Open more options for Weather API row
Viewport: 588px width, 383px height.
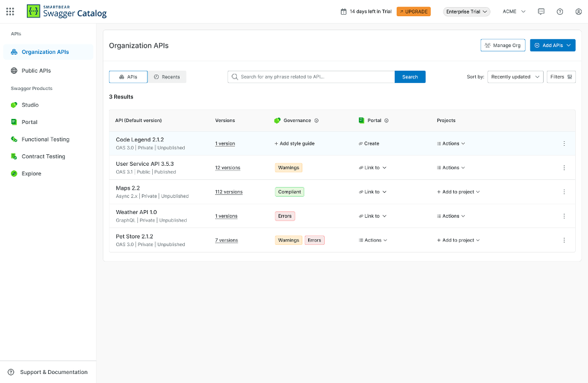click(564, 216)
